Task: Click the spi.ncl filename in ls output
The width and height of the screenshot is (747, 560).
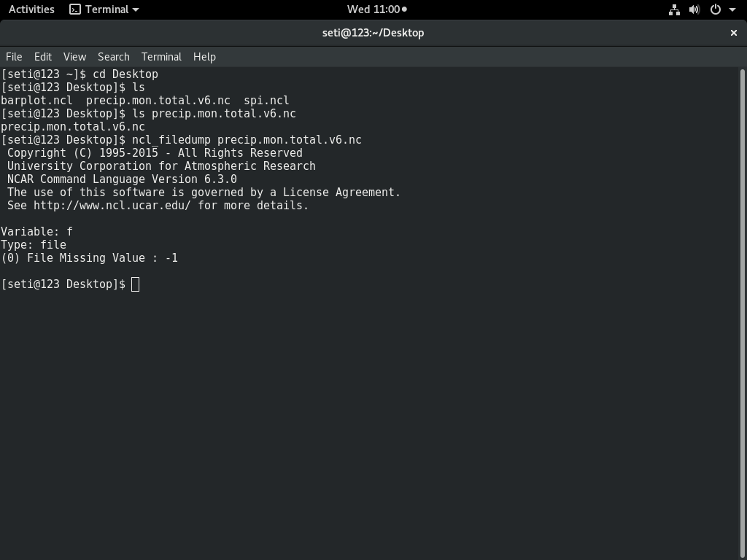Action: (266, 101)
